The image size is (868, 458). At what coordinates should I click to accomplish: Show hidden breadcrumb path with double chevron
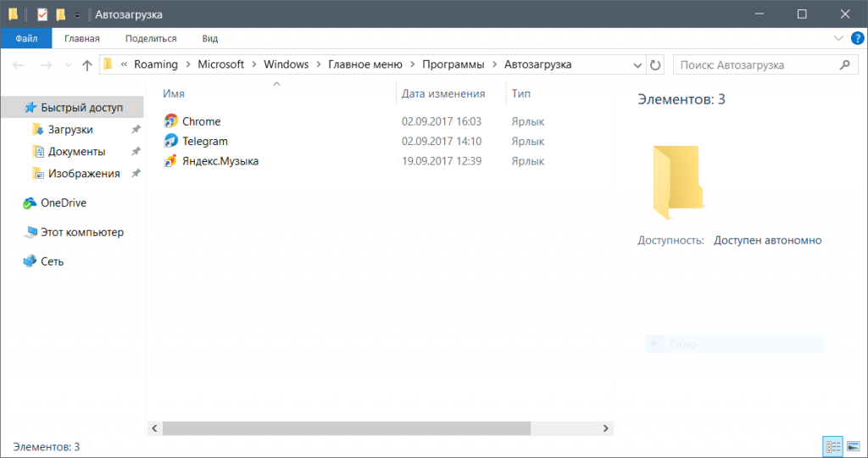124,64
